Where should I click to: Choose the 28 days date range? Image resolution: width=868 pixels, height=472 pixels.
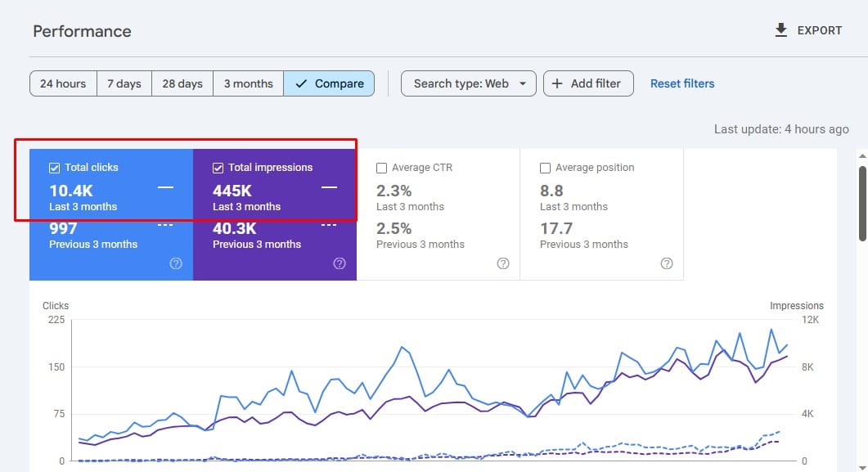click(x=182, y=83)
